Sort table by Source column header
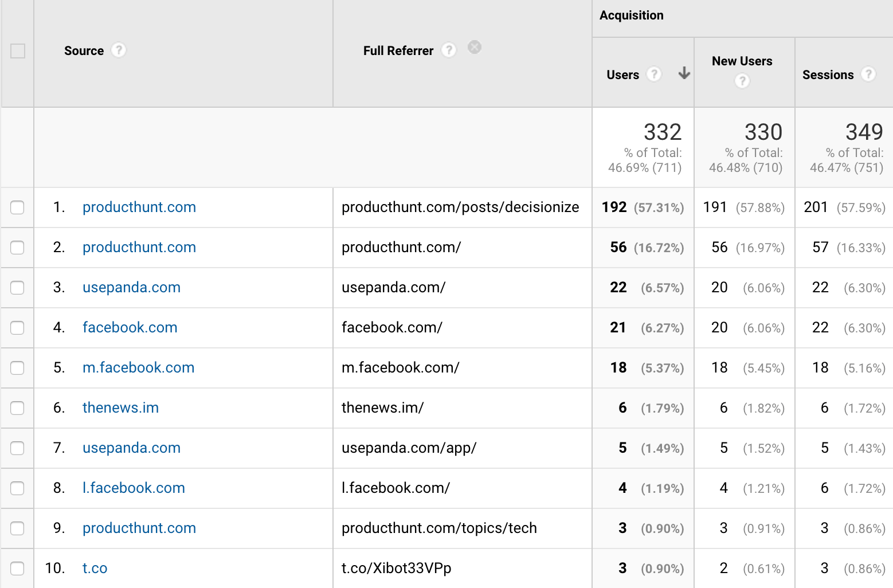Screen dimensions: 893x588 (84, 51)
